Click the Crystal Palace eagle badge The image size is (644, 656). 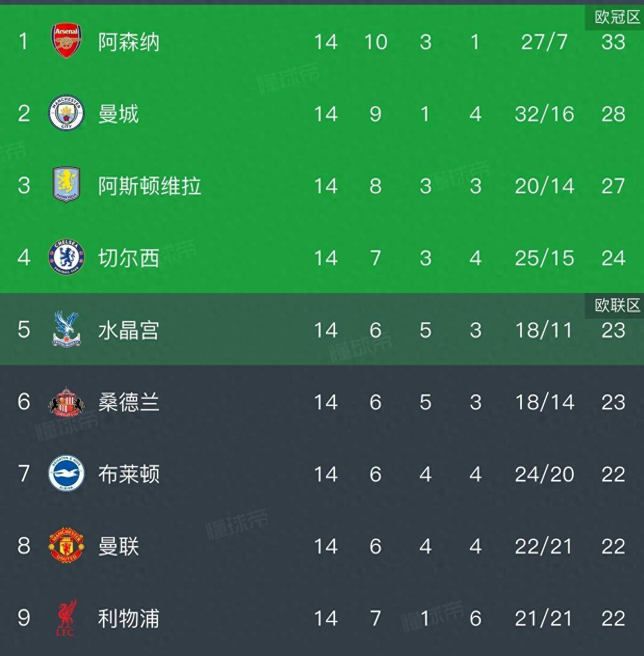pyautogui.click(x=66, y=329)
